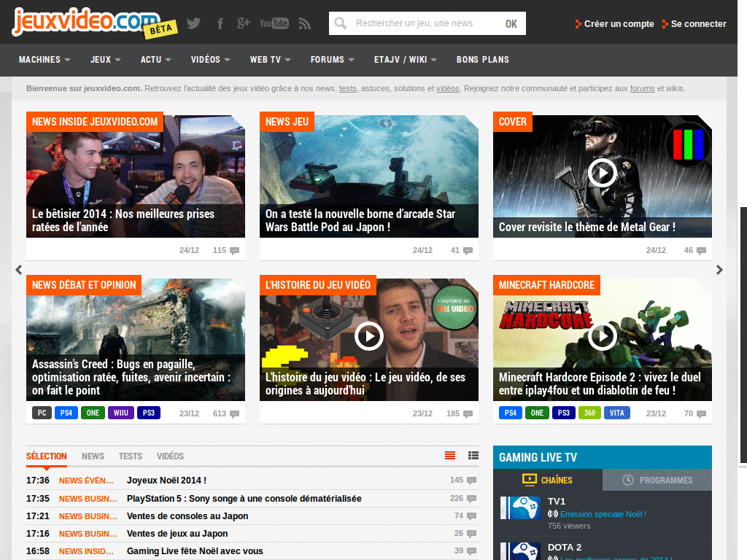
Task: Open the RSS feed icon
Action: [x=305, y=23]
